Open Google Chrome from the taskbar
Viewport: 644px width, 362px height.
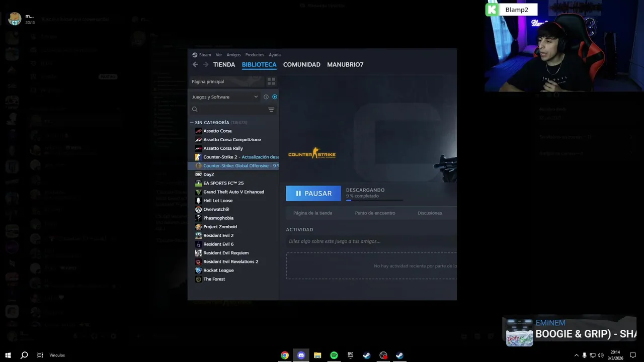pyautogui.click(x=285, y=355)
